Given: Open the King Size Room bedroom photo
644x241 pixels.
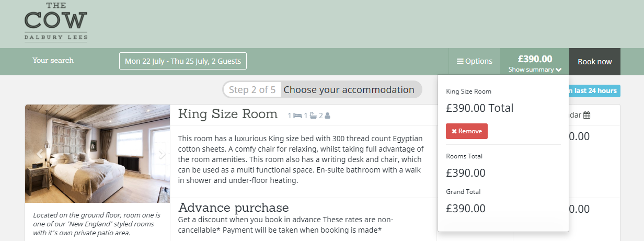Looking at the screenshot, I should click(98, 154).
